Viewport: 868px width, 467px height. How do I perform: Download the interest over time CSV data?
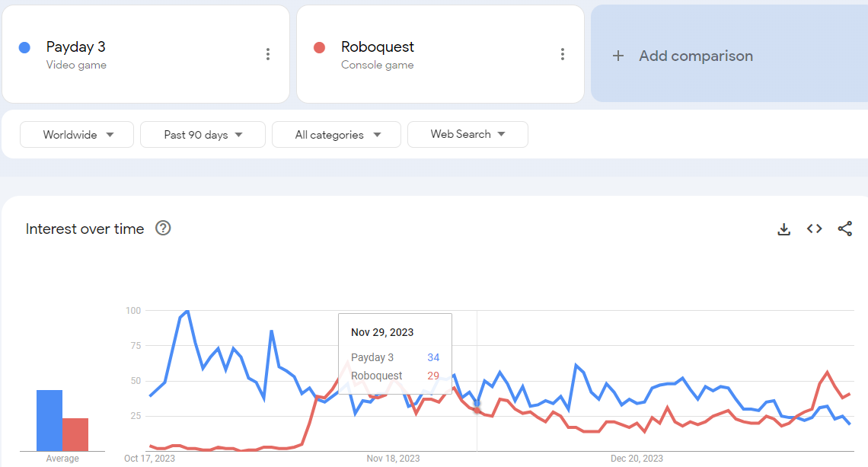(x=783, y=229)
